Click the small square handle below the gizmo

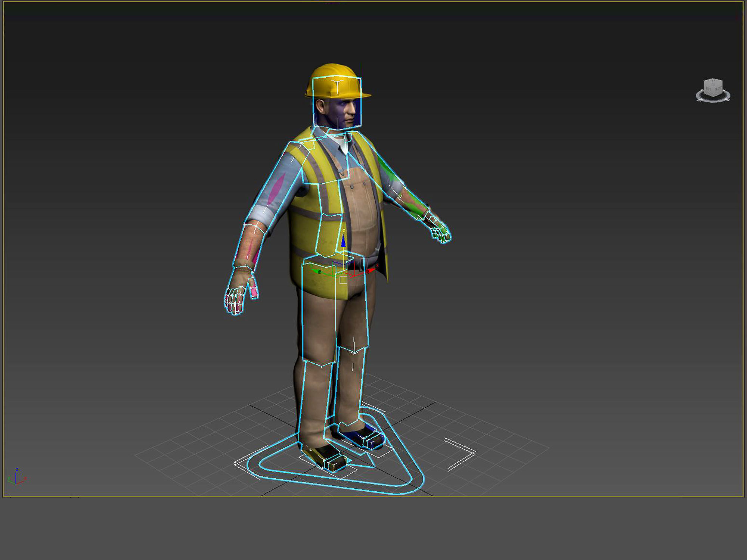[343, 280]
